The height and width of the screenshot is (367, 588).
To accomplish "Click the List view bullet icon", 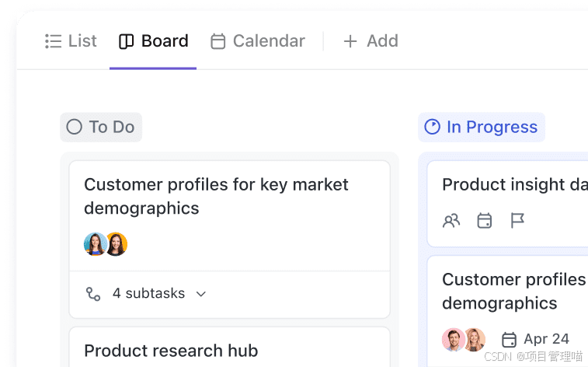I will tap(54, 41).
